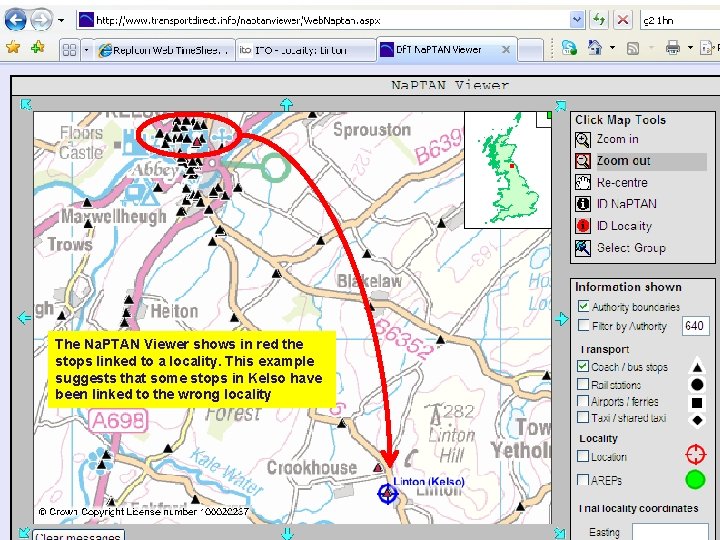720x540 pixels.
Task: Open Quick Tabs list dropdown arrow
Action: click(x=86, y=50)
